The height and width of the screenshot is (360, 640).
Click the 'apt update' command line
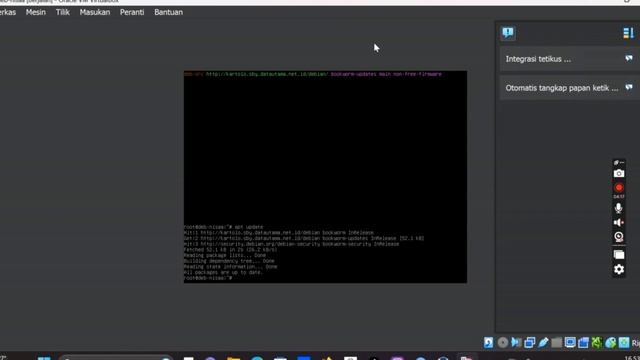pos(224,227)
